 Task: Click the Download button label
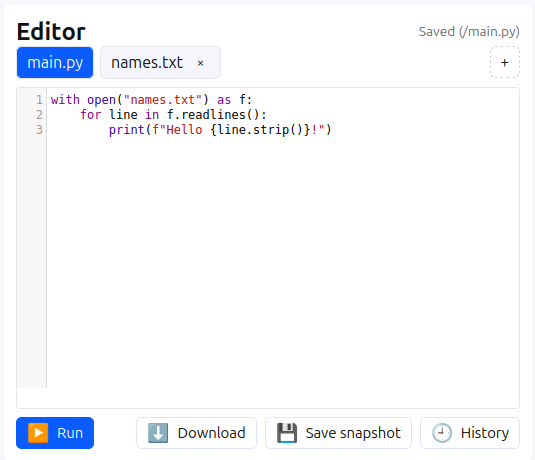click(212, 433)
